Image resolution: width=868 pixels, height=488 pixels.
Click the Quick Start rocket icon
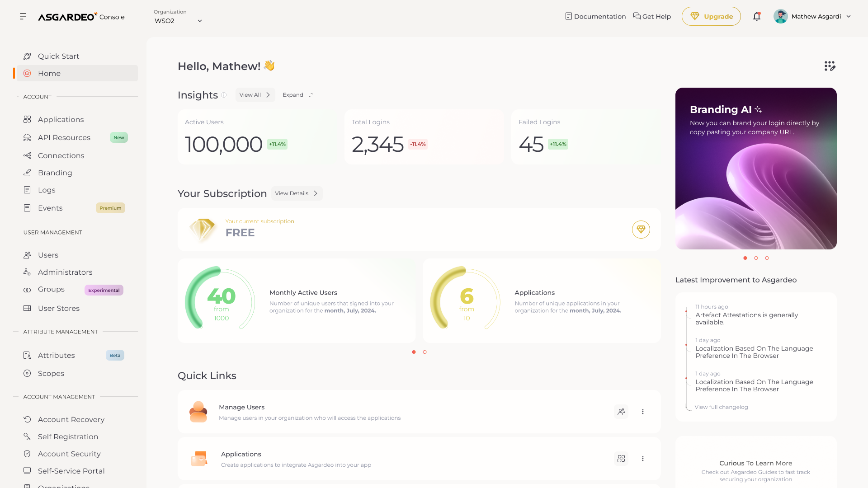tap(27, 56)
